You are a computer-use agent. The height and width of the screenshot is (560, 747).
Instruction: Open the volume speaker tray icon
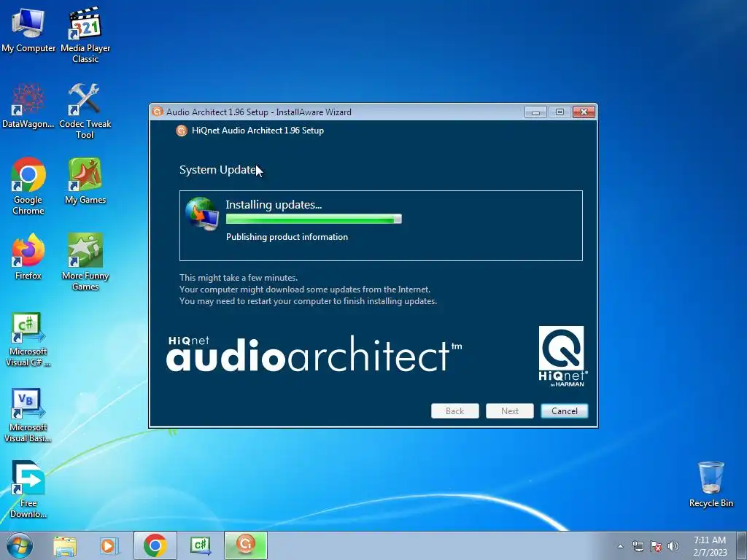673,546
